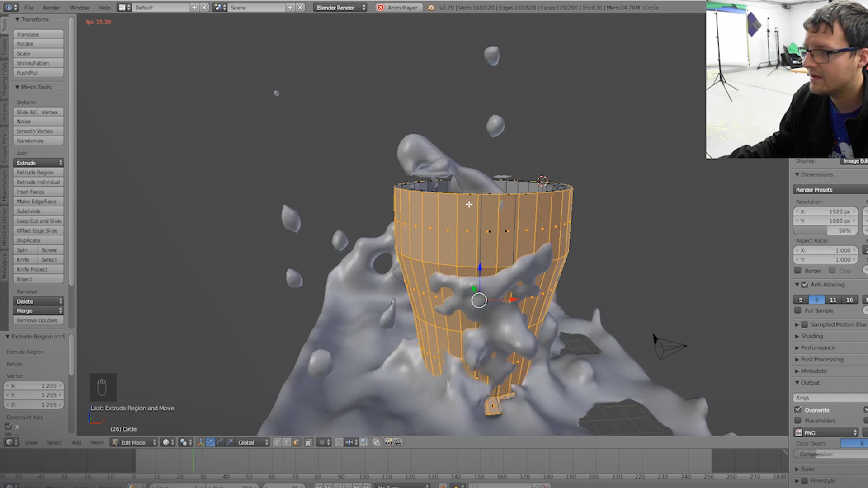This screenshot has height=488, width=868.
Task: Enable face select mode icon
Action: pyautogui.click(x=297, y=442)
